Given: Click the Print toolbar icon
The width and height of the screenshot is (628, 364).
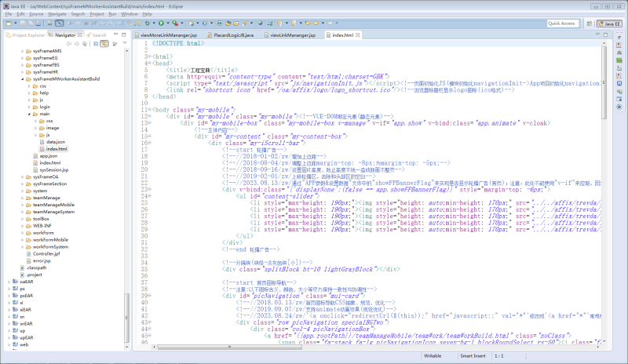Looking at the screenshot, I should pos(38,24).
